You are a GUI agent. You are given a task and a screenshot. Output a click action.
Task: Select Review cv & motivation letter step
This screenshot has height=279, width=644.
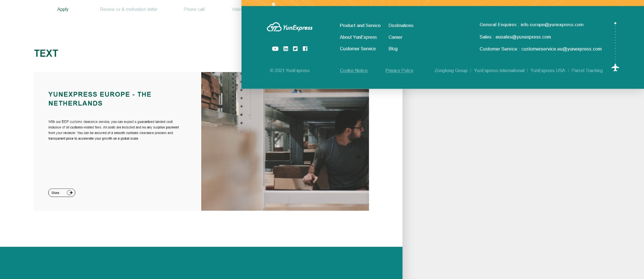128,9
